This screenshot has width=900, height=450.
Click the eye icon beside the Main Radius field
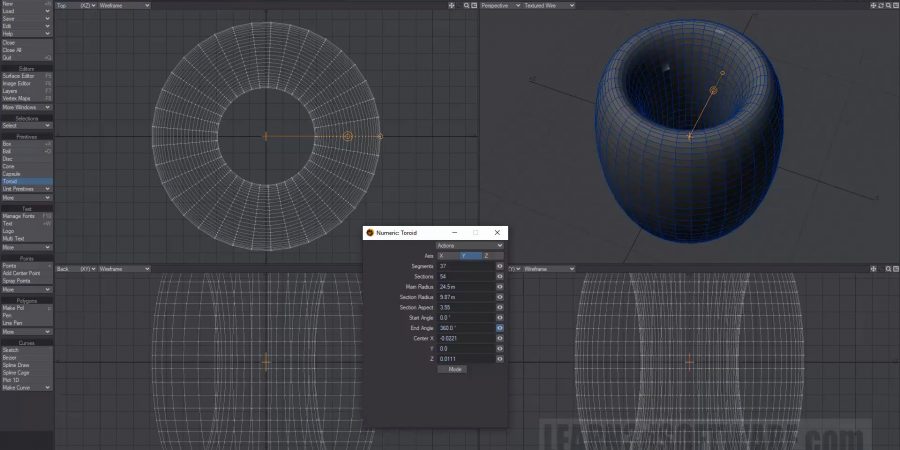pyautogui.click(x=499, y=287)
